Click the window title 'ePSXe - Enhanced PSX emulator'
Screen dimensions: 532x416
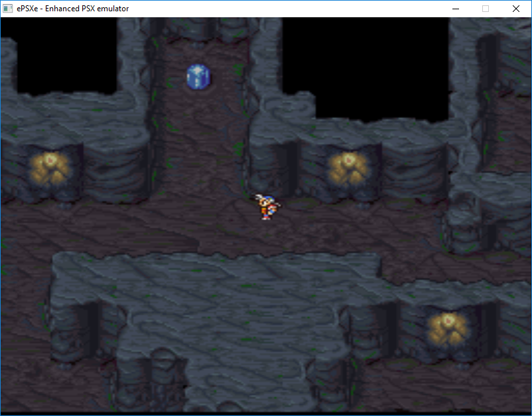pos(72,9)
